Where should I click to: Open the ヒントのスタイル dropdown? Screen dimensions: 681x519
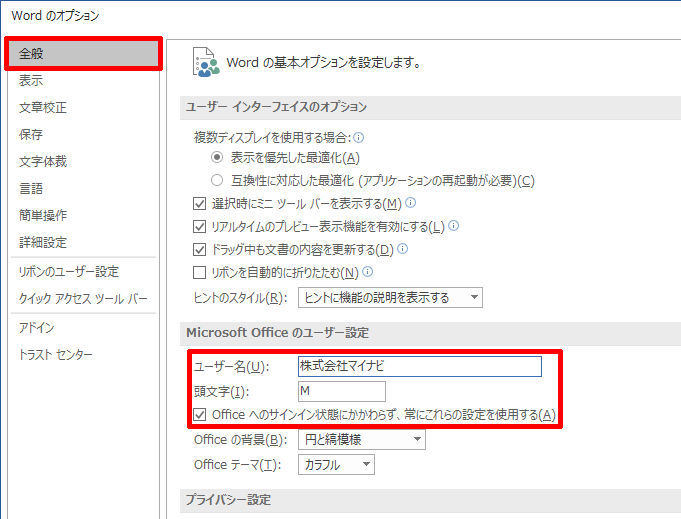point(390,298)
